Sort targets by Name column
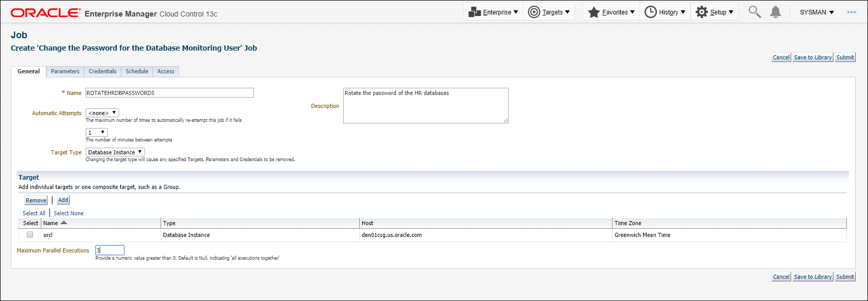The height and width of the screenshot is (301, 868). [x=55, y=223]
